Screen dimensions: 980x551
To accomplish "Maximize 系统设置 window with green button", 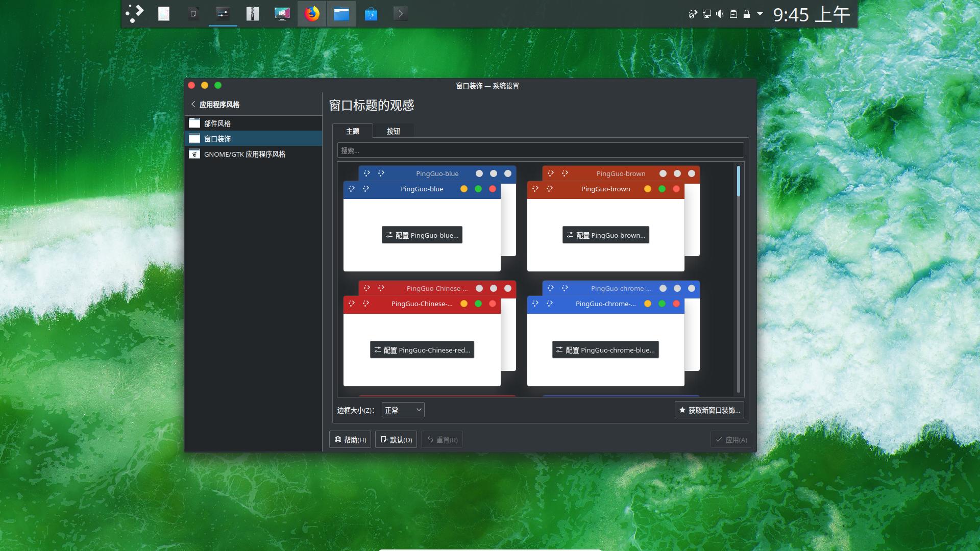I will (218, 85).
